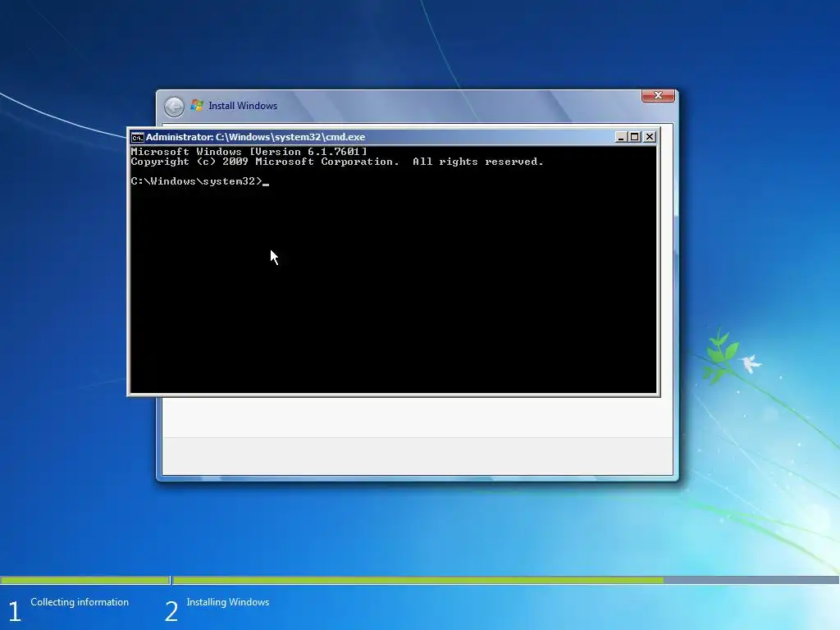Click the step number 1 at bottom
This screenshot has height=630, width=840.
(15, 611)
